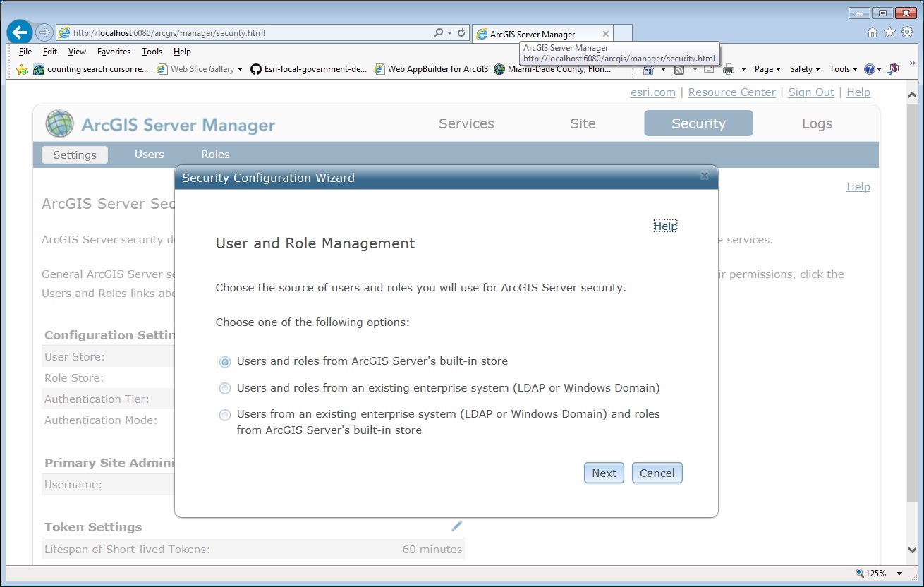Click the Read mail envelope icon
This screenshot has height=587, width=924.
point(708,69)
